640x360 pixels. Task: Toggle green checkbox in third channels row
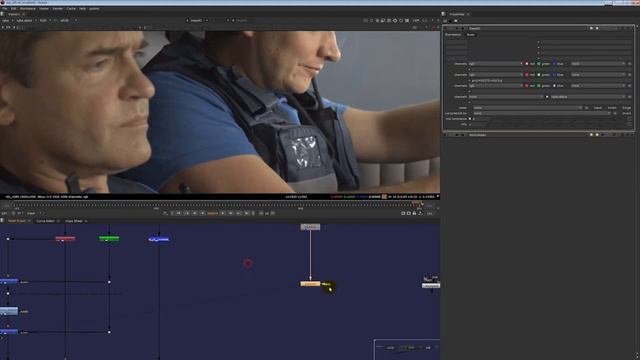pos(539,86)
